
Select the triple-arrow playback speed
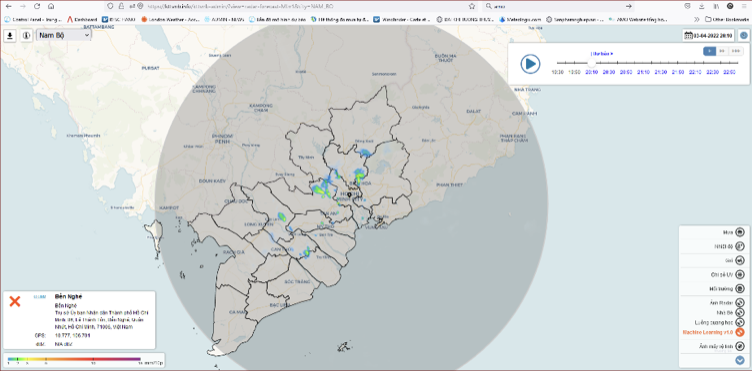pos(736,51)
